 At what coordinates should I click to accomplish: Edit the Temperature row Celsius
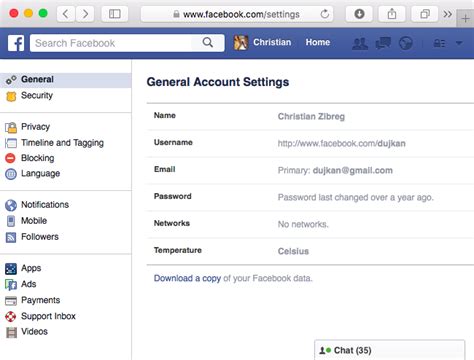point(310,251)
